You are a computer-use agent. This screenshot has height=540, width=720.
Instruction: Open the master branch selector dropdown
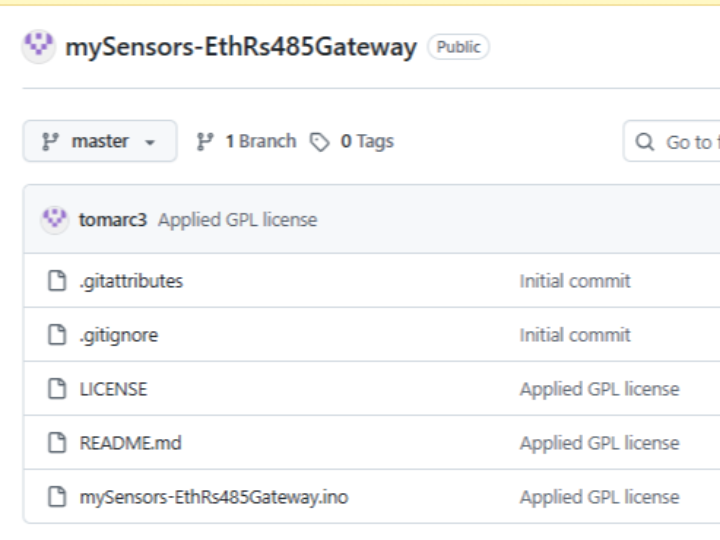pyautogui.click(x=100, y=142)
